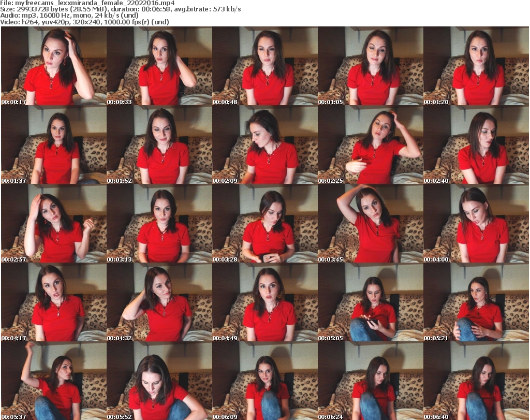
Task: Open the thumbnail at 00:02:09
Action: 265,144
